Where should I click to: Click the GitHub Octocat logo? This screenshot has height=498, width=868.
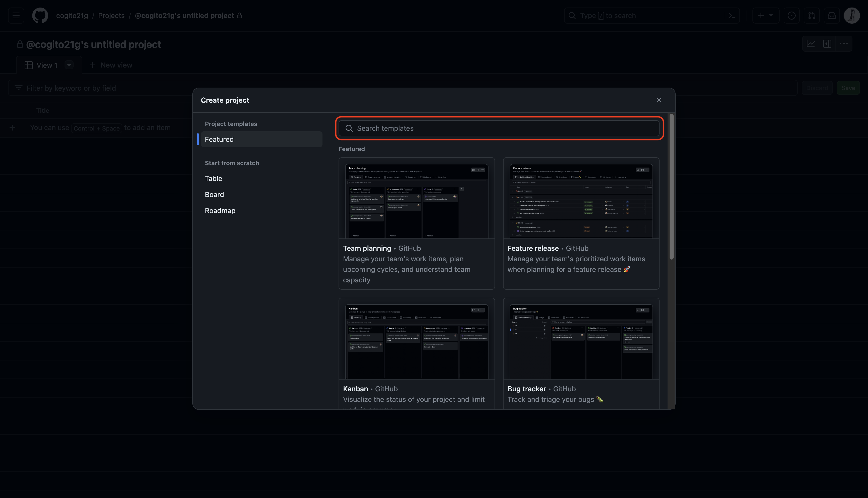coord(40,16)
